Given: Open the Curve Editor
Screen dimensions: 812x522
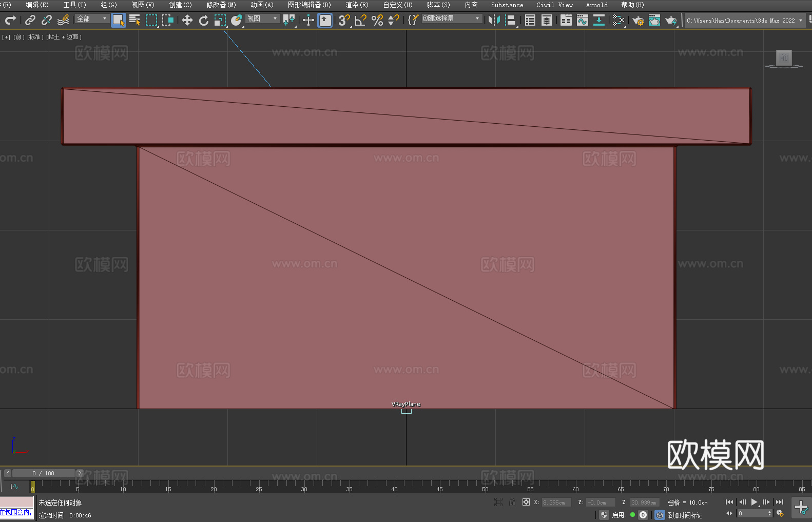Looking at the screenshot, I should point(583,20).
